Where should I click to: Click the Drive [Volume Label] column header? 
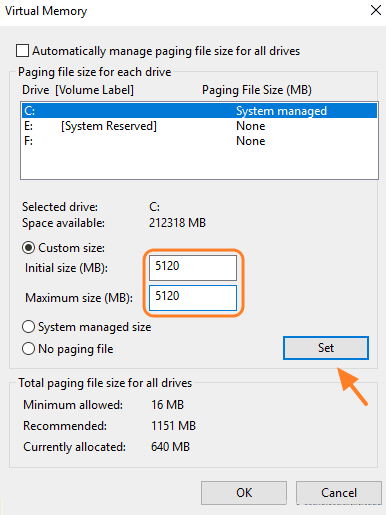(x=78, y=90)
